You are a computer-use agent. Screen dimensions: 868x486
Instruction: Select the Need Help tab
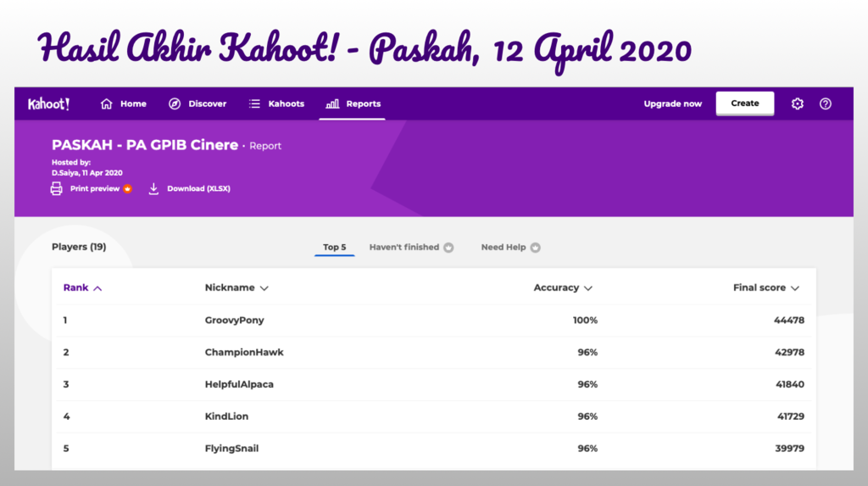coord(504,248)
